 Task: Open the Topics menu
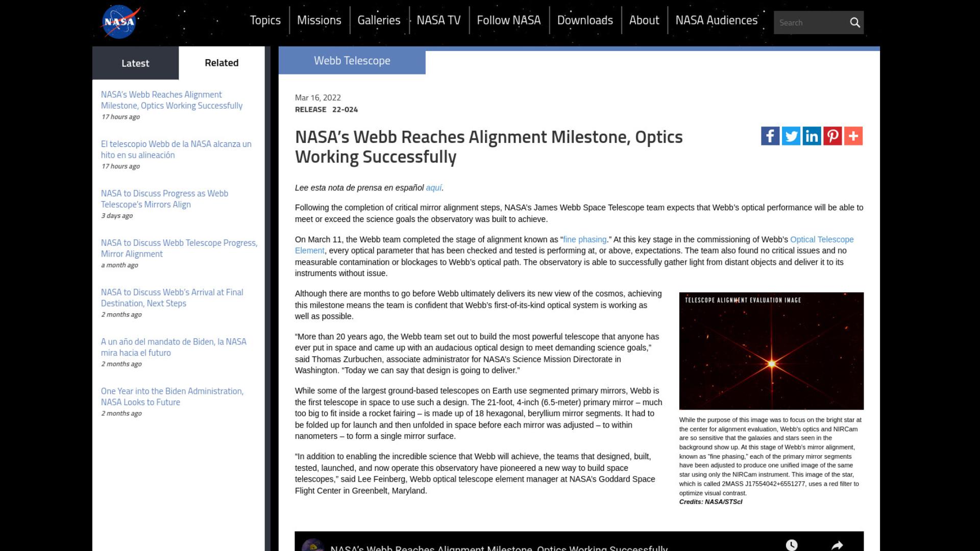point(265,20)
